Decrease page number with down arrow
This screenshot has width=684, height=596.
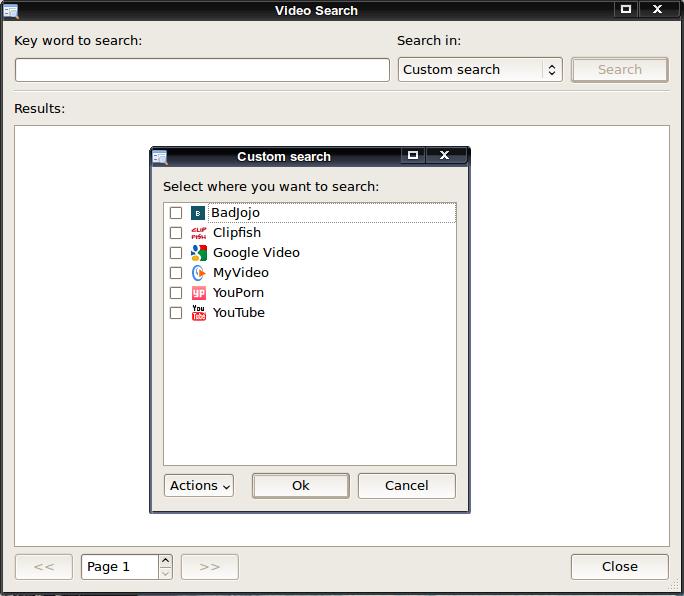click(x=165, y=573)
